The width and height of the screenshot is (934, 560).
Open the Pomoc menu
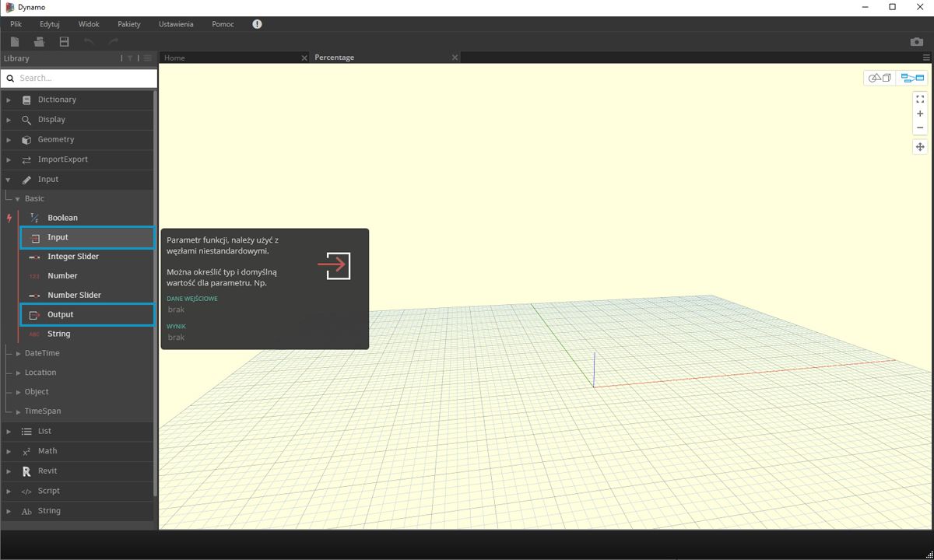coord(223,24)
